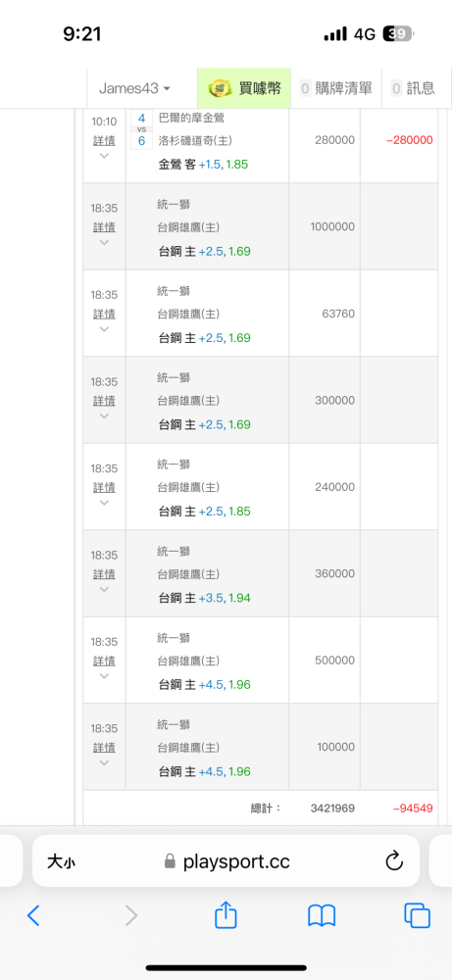Open 詳情 link for 300000 bet
This screenshot has height=980, width=452.
click(104, 400)
